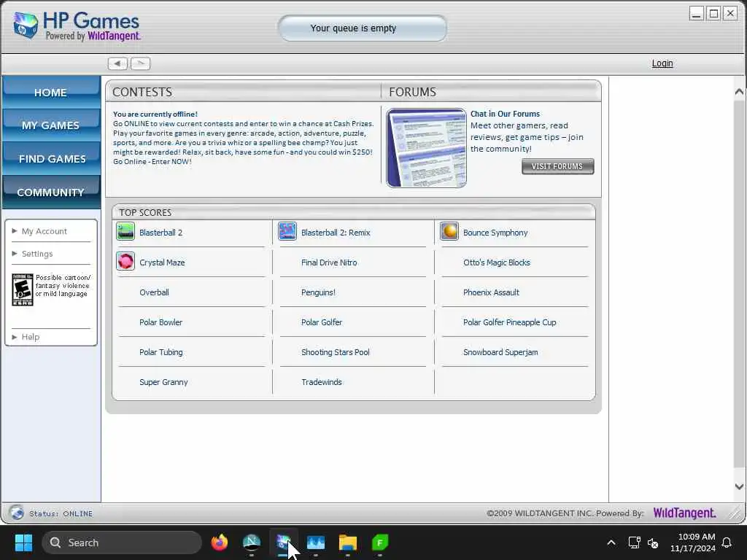Open the Blasterball 2 game icon

[125, 232]
